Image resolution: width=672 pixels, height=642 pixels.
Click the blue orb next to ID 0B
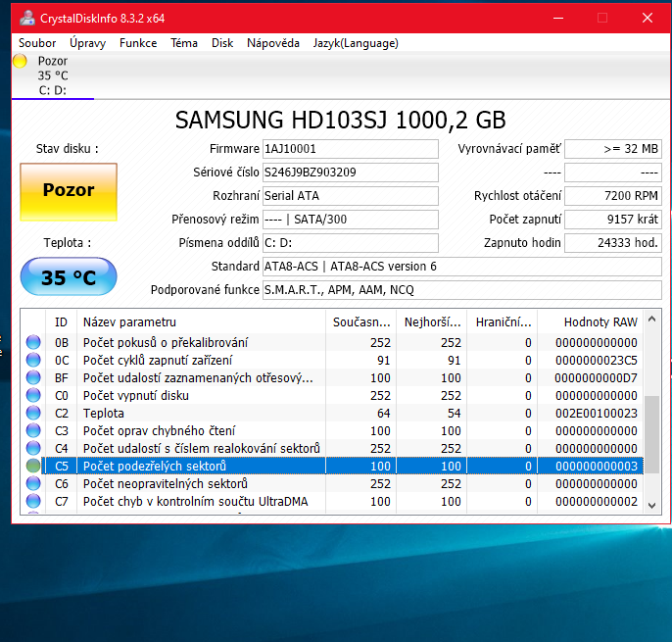click(x=33, y=343)
